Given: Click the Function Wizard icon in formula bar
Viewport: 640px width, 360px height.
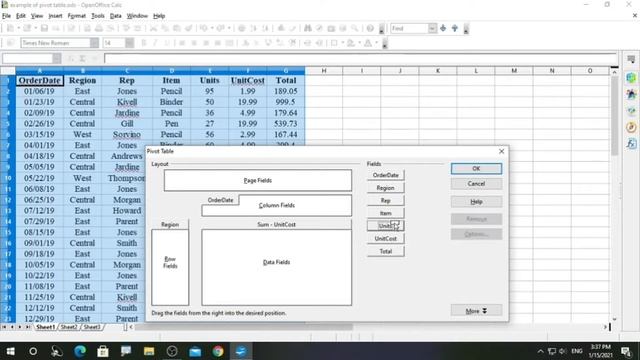Looking at the screenshot, I should (x=71, y=59).
